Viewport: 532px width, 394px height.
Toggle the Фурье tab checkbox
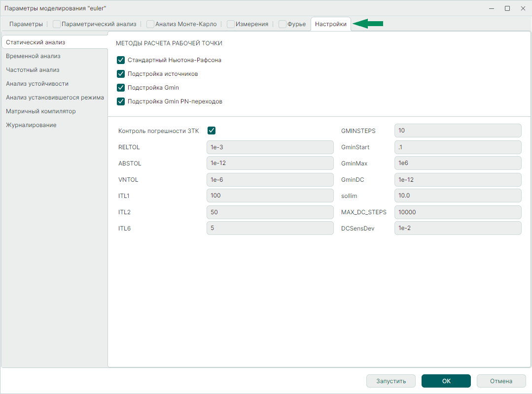point(283,24)
